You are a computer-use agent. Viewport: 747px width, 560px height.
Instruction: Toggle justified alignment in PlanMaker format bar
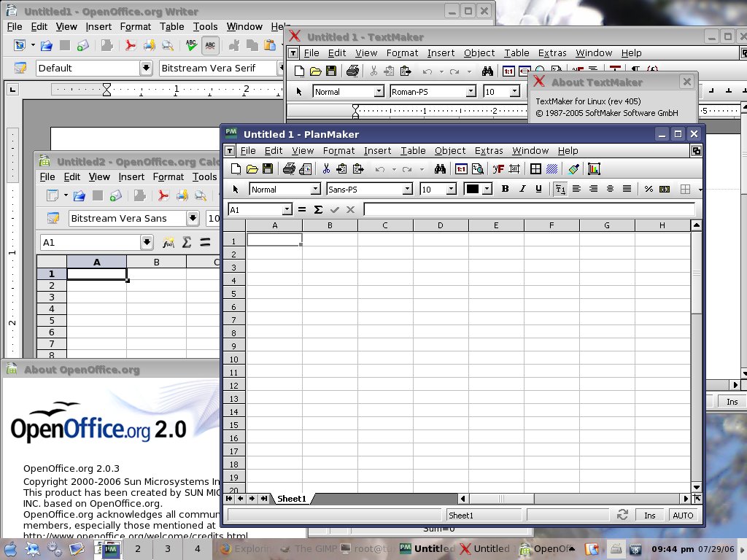(627, 189)
